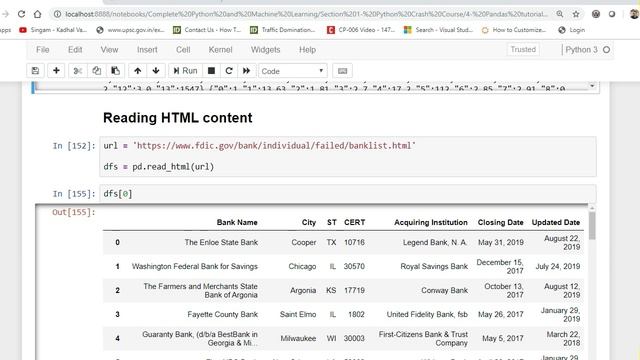Click the Bank Name column header
This screenshot has width=640, height=360.
tap(237, 222)
